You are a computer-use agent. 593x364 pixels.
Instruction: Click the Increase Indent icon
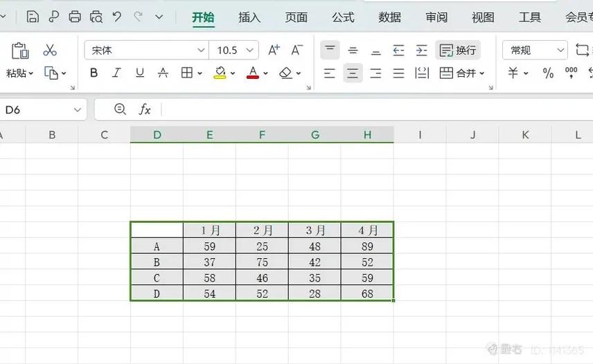pyautogui.click(x=421, y=51)
